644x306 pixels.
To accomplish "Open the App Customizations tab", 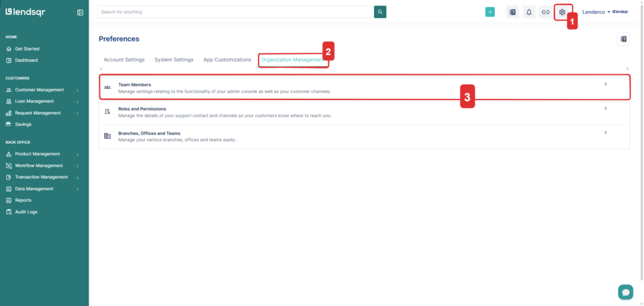I will (227, 60).
